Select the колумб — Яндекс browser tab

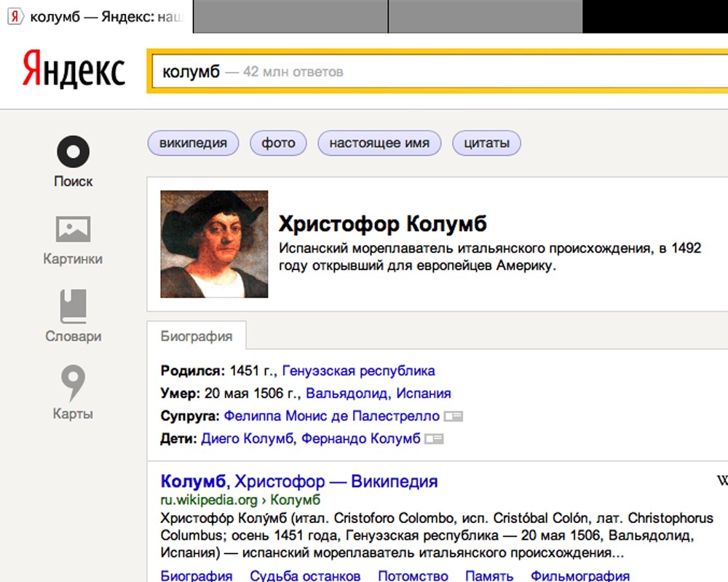coord(96,17)
